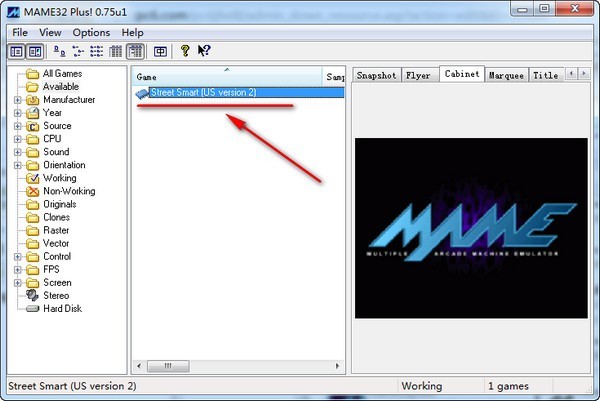
Task: Click the Hard Disk drive icon
Action: (33, 308)
